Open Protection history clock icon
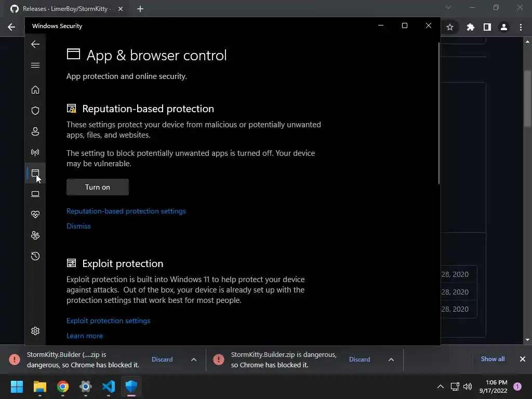532x399 pixels. [x=35, y=256]
